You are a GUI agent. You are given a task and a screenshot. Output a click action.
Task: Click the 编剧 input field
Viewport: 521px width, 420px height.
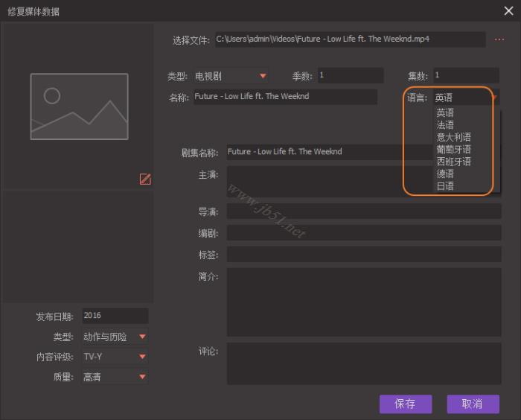[x=364, y=233]
